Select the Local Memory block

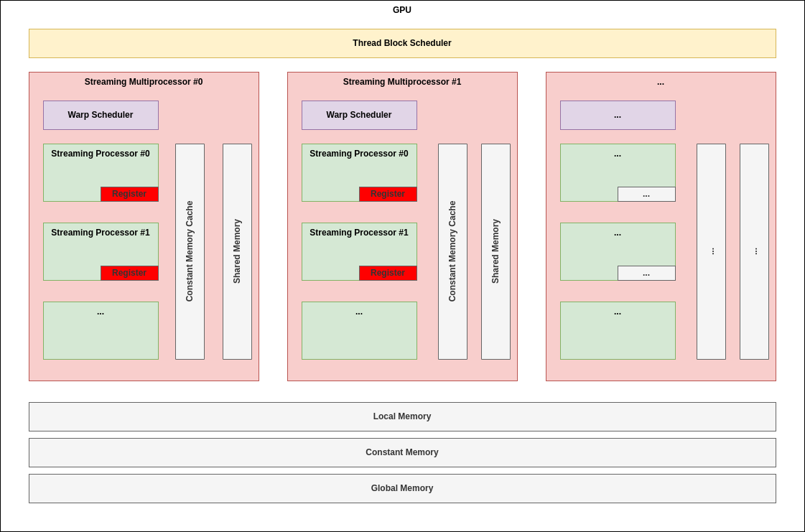[x=402, y=416]
